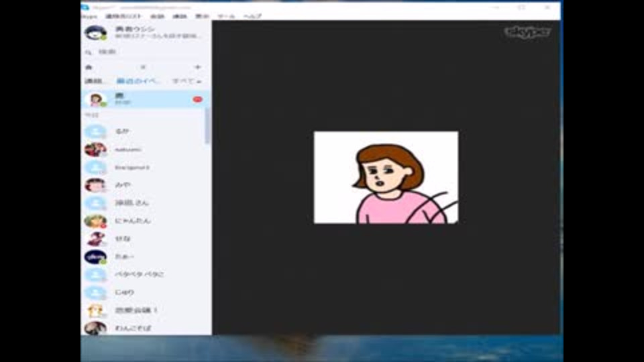644x362 pixels.
Task: Click the middle icon between Home and plus
Action: click(x=143, y=67)
